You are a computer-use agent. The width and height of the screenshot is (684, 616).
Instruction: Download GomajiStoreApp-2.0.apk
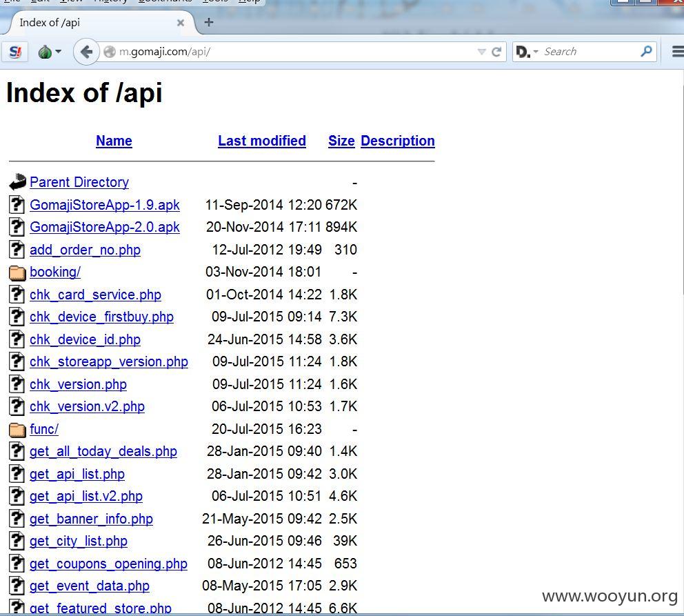(x=105, y=227)
